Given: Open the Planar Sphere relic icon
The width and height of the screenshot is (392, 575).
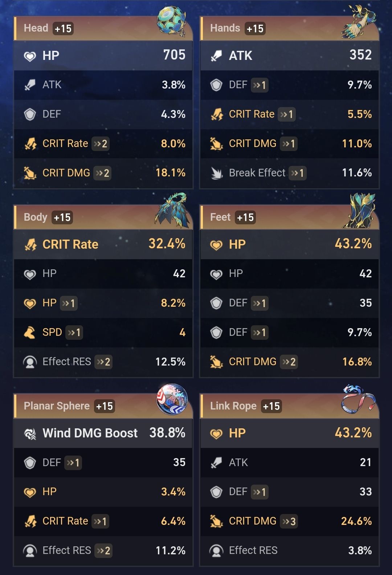Looking at the screenshot, I should [172, 399].
